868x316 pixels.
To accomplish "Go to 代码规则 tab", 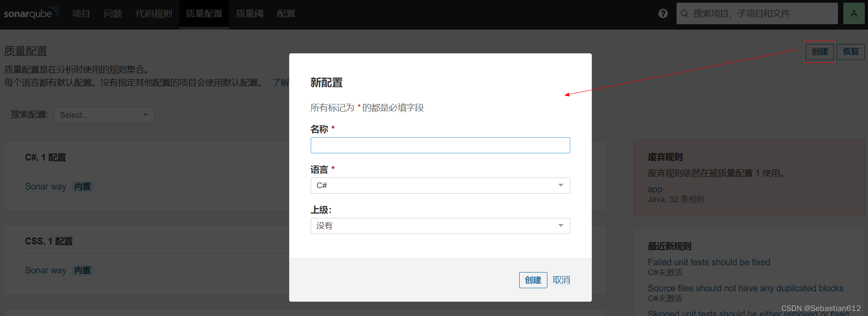I will click(x=154, y=13).
